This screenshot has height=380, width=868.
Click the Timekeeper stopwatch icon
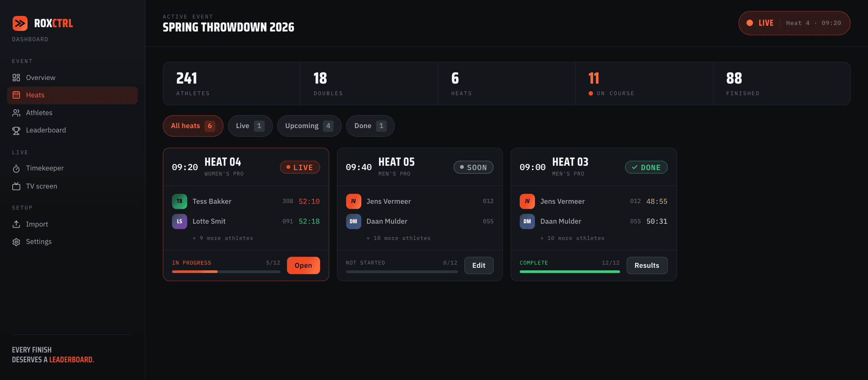[x=16, y=169]
